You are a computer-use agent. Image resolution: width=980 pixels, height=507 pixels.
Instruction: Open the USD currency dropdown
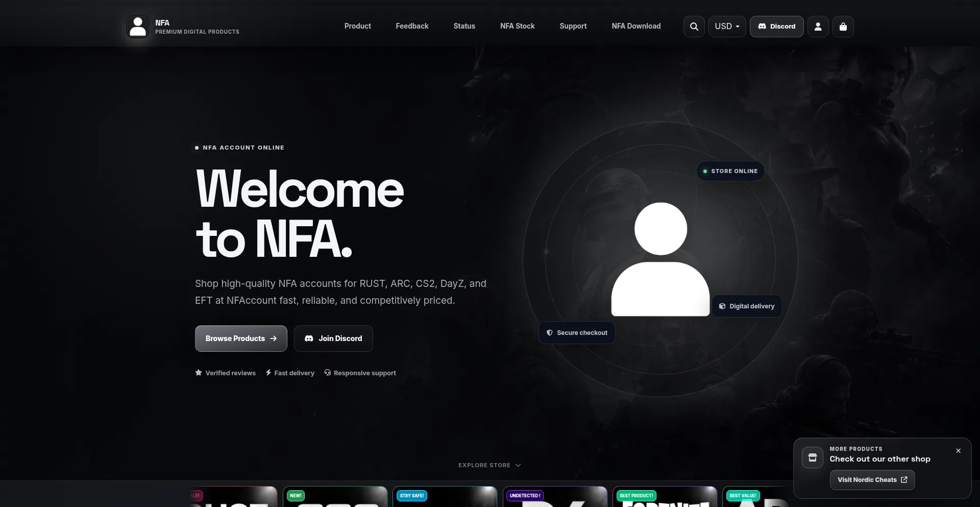click(x=727, y=27)
